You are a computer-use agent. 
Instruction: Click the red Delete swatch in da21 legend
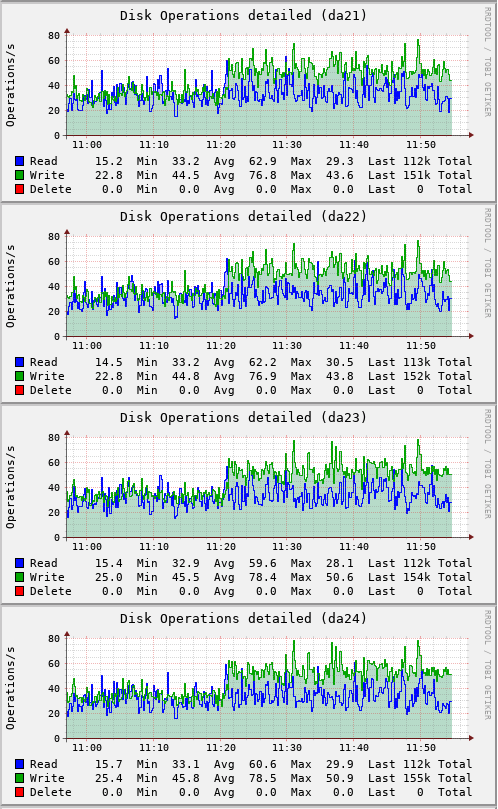tap(20, 189)
